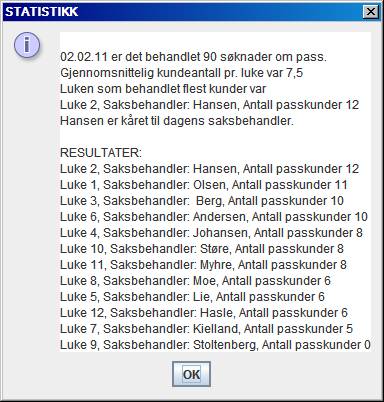Click the STATISTIKK title bar text
The height and width of the screenshot is (402, 384).
(x=42, y=12)
